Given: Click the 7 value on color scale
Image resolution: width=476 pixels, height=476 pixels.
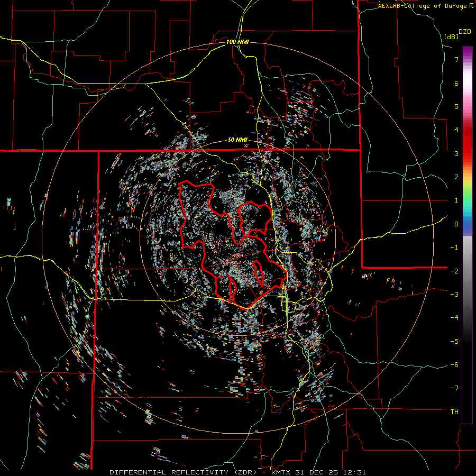Looking at the screenshot, I should coord(456,59).
